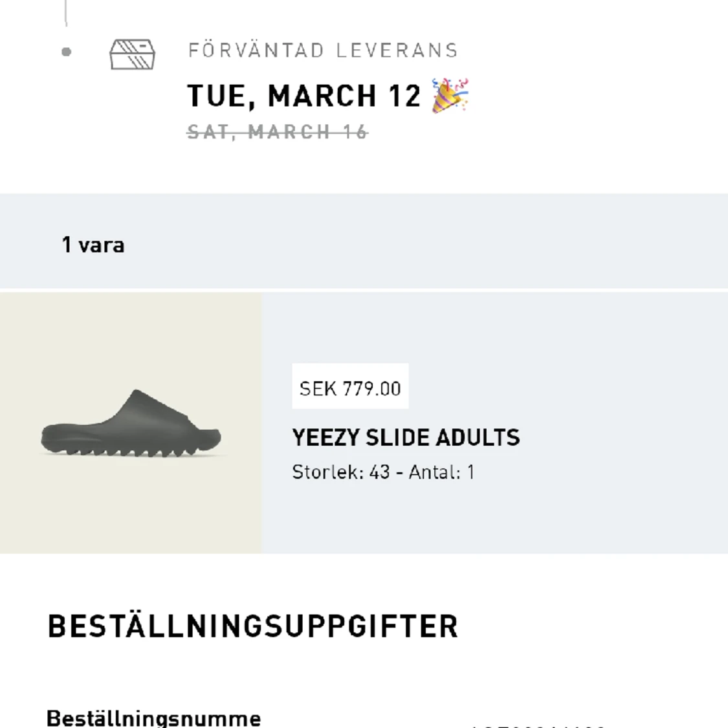Select the grey timeline step dot

click(x=67, y=52)
